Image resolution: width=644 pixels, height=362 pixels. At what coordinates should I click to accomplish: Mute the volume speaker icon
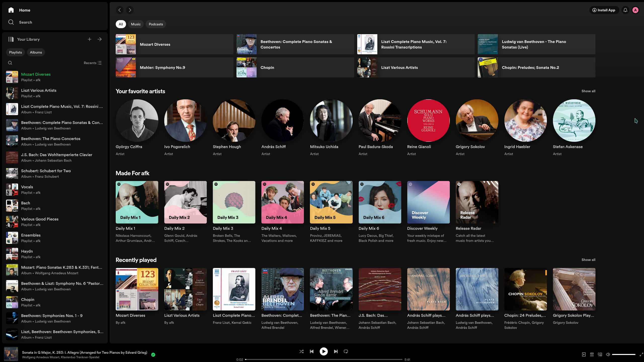(608, 354)
